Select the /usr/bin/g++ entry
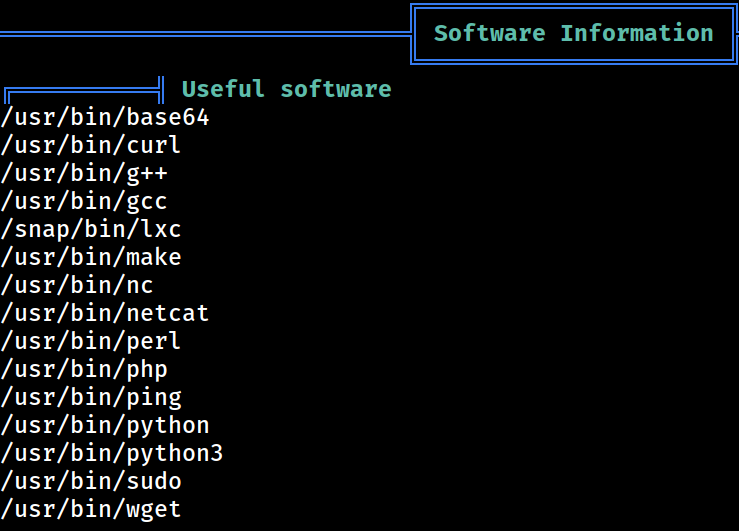The width and height of the screenshot is (739, 531). click(84, 173)
